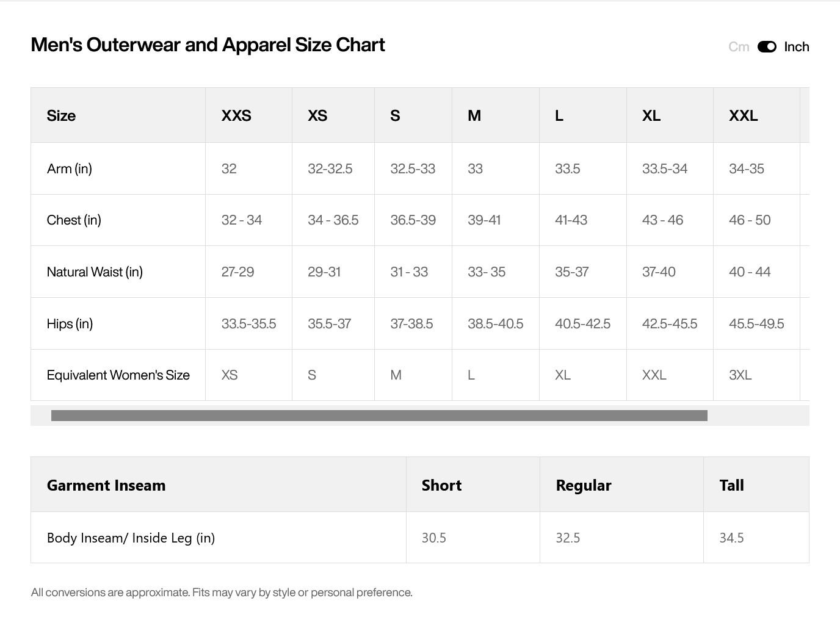Click the Natural Waist (in) row label
Screen dimensions: 840x631
(x=95, y=272)
